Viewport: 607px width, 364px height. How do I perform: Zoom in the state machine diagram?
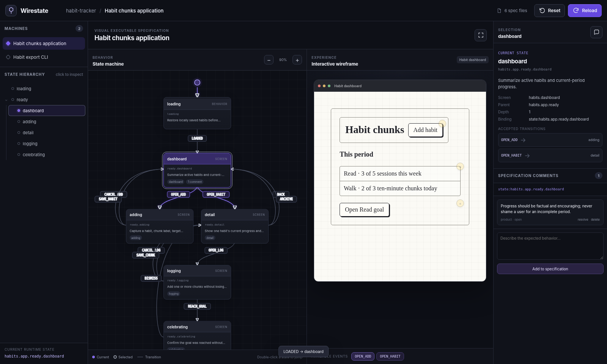point(297,60)
